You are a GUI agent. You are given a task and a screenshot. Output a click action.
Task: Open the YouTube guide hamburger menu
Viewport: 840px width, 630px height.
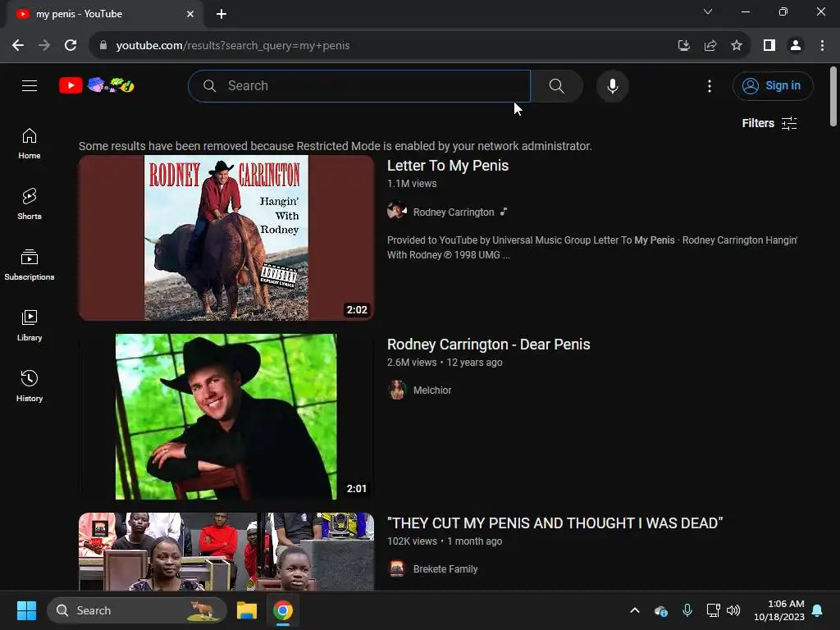(x=30, y=85)
